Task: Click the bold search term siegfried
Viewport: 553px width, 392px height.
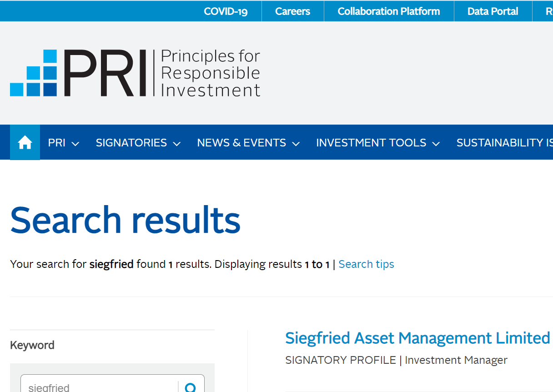Action: pos(111,264)
